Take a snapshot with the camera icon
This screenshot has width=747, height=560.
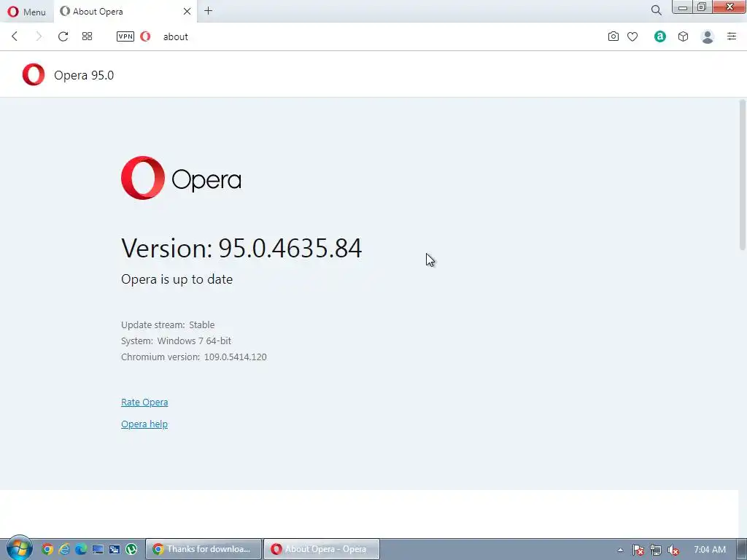pos(613,36)
